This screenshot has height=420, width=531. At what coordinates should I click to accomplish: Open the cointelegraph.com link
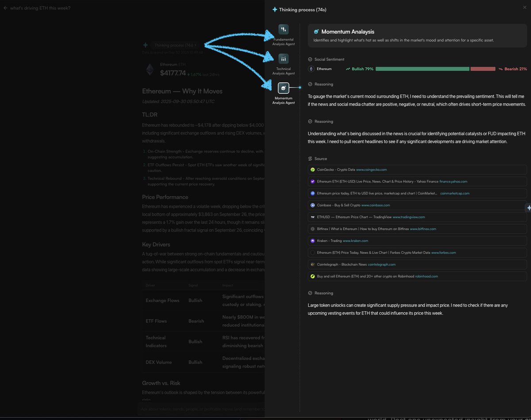click(382, 264)
